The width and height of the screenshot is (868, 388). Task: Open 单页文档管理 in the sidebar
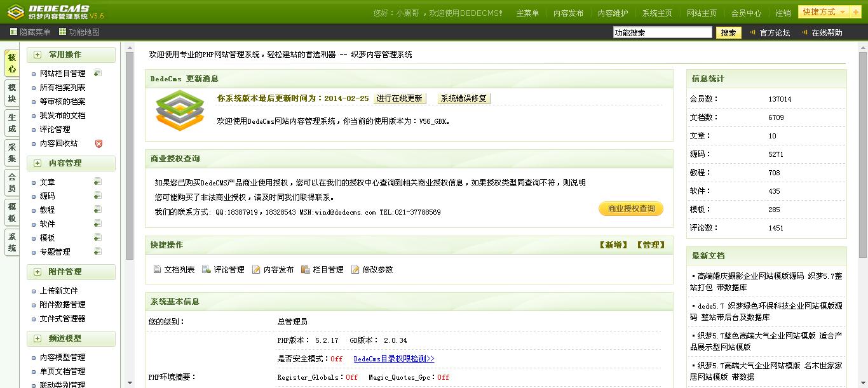click(62, 371)
